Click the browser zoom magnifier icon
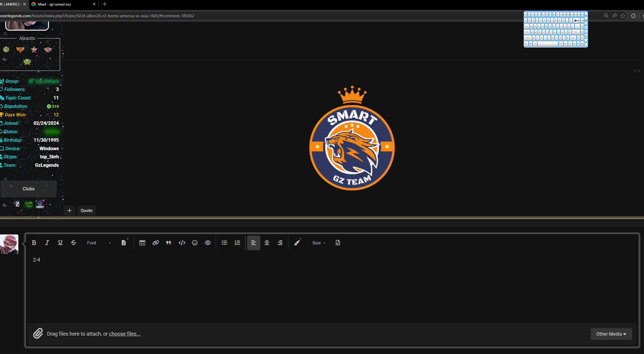Image resolution: width=644 pixels, height=354 pixels. [x=606, y=16]
